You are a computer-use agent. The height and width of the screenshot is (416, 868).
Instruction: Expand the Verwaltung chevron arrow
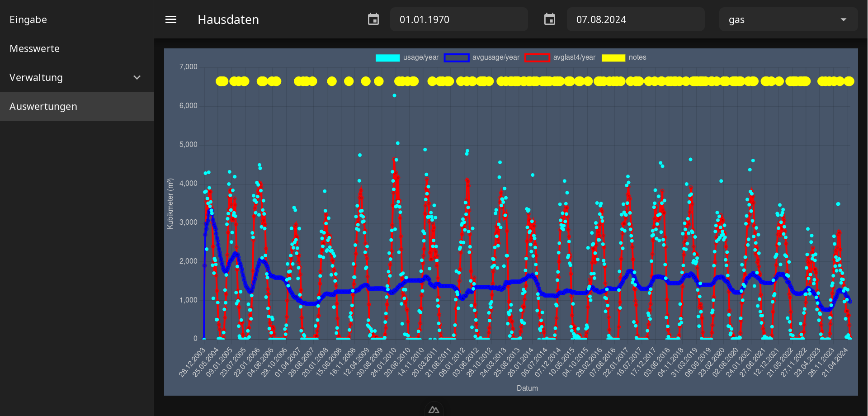[x=137, y=77]
